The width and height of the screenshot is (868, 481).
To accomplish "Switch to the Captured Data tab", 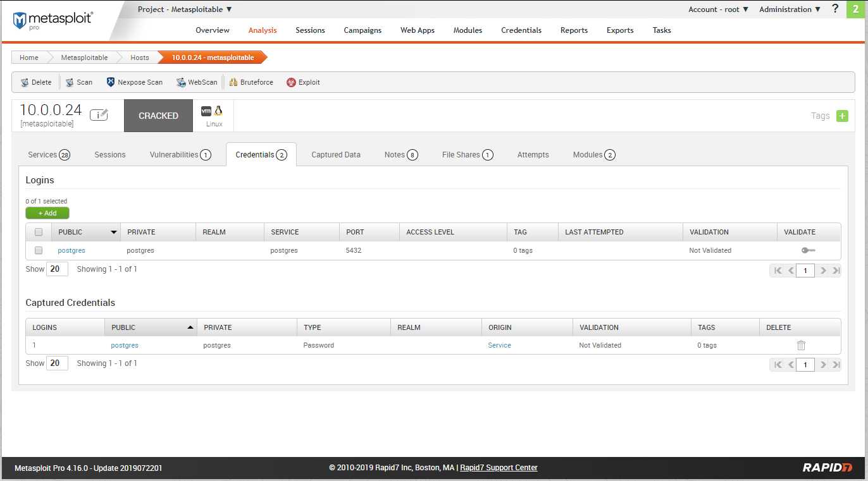I will [336, 155].
